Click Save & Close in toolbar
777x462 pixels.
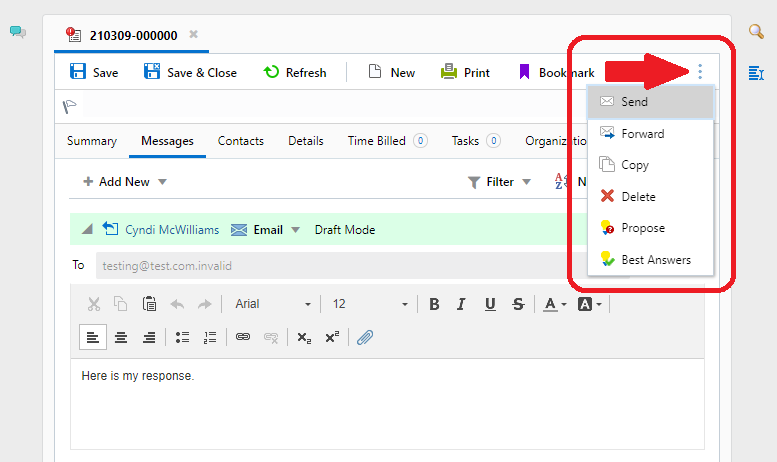click(190, 72)
